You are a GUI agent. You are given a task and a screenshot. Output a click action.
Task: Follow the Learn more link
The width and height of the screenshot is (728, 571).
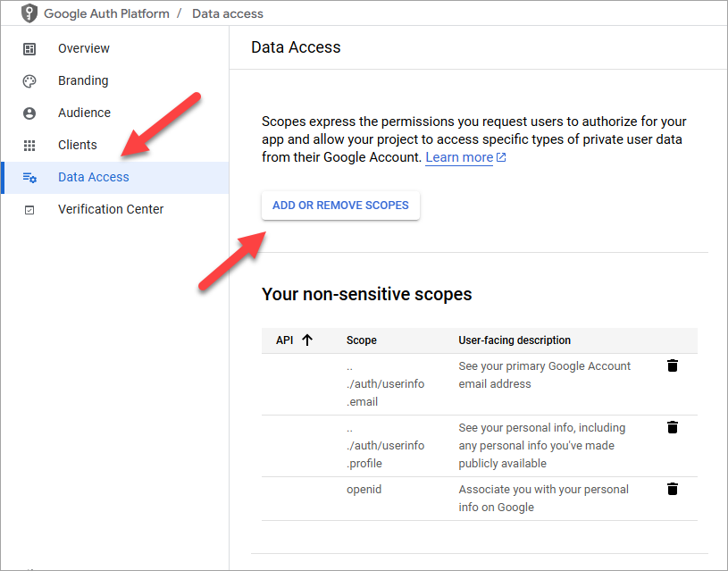[x=459, y=157]
